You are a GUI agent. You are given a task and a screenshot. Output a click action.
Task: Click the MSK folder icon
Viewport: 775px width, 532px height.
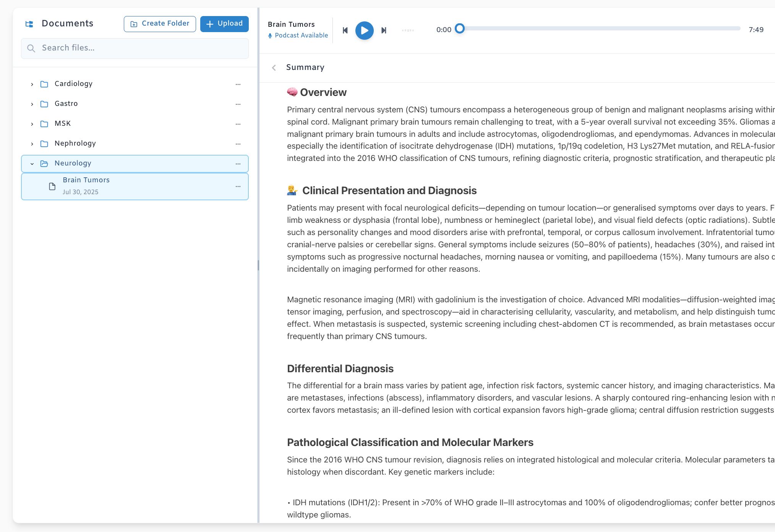pos(44,124)
